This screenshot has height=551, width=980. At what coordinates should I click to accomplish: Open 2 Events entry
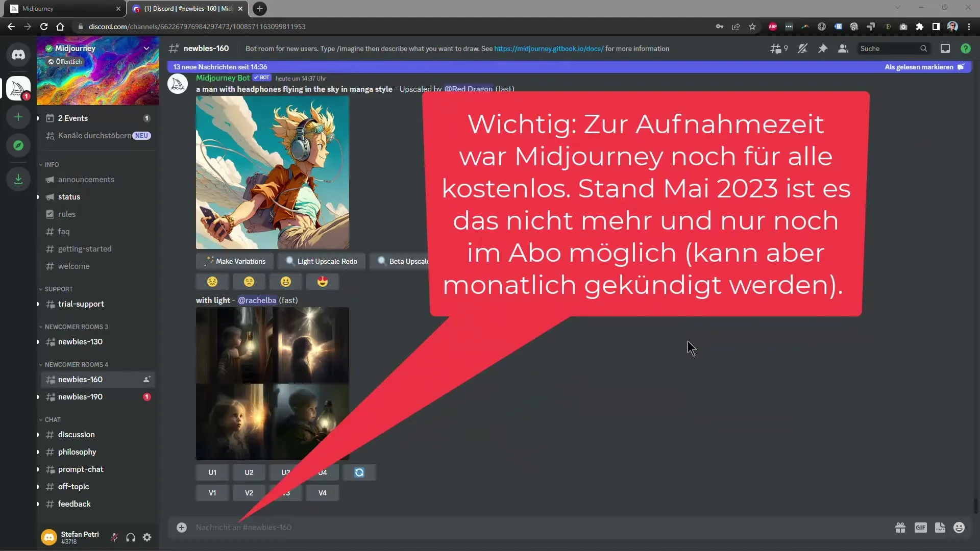(97, 118)
